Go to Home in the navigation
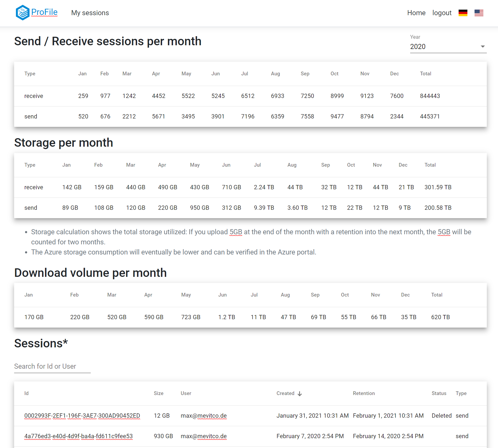498x448 pixels. click(x=416, y=13)
